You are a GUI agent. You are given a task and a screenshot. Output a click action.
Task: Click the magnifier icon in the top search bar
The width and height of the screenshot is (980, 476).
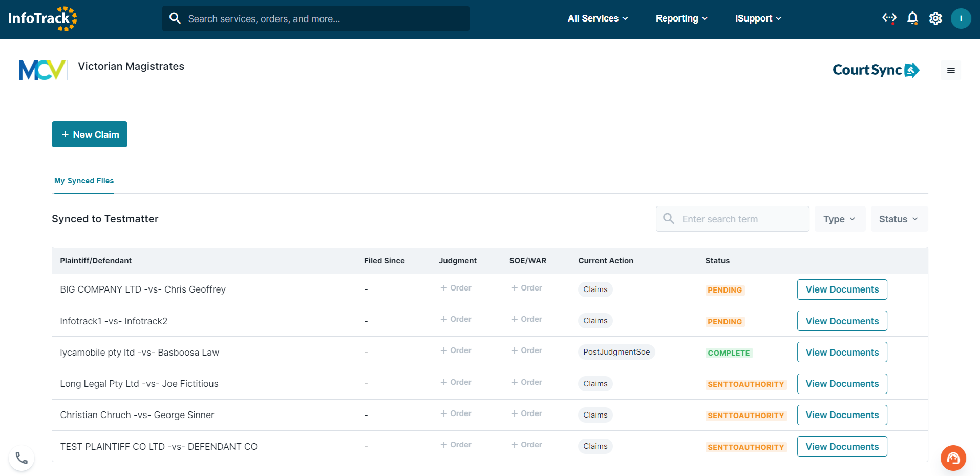click(175, 18)
